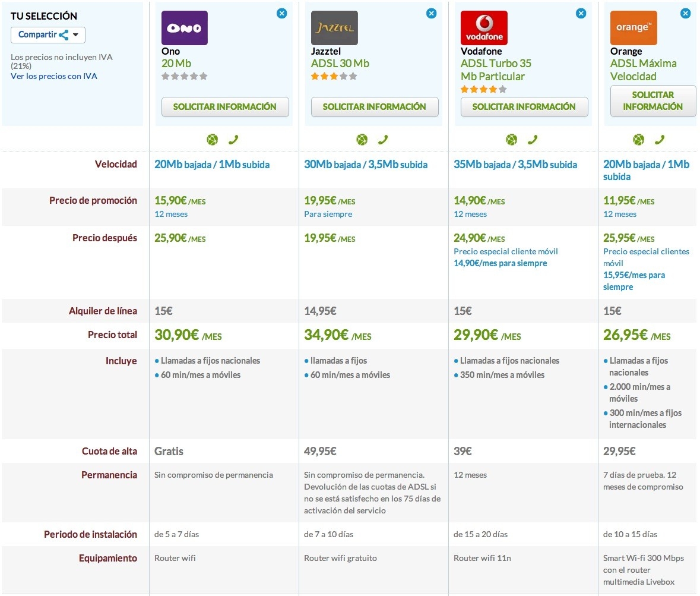Click '350 min/mes a móviles' Vodafone item
700x596 pixels.
(502, 376)
